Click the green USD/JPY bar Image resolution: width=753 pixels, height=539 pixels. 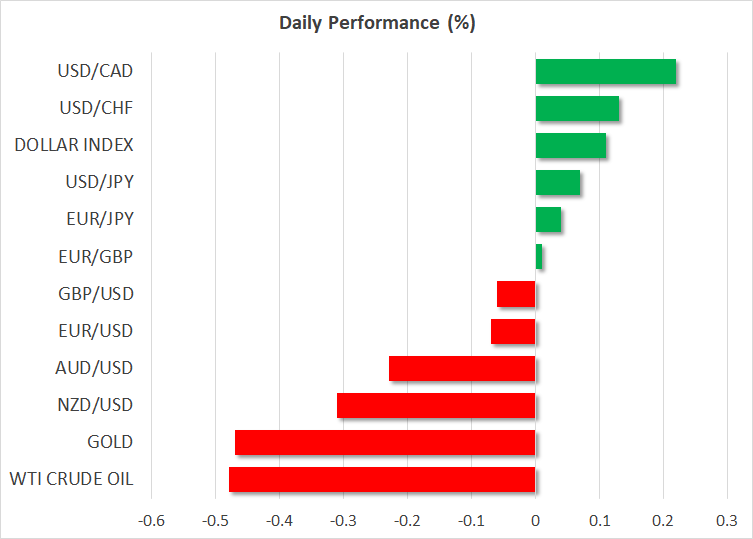pyautogui.click(x=558, y=183)
